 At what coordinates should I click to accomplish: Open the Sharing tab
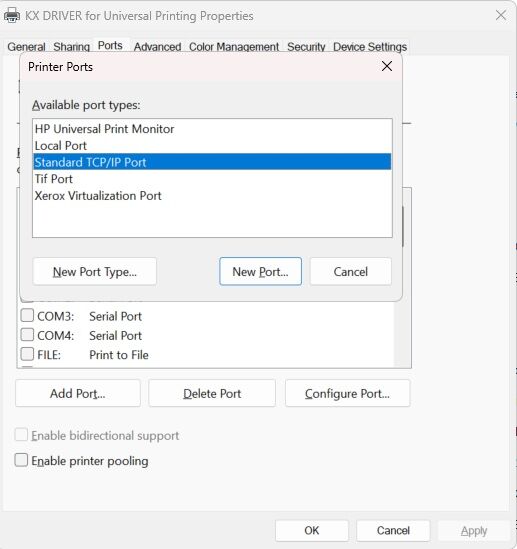click(71, 47)
